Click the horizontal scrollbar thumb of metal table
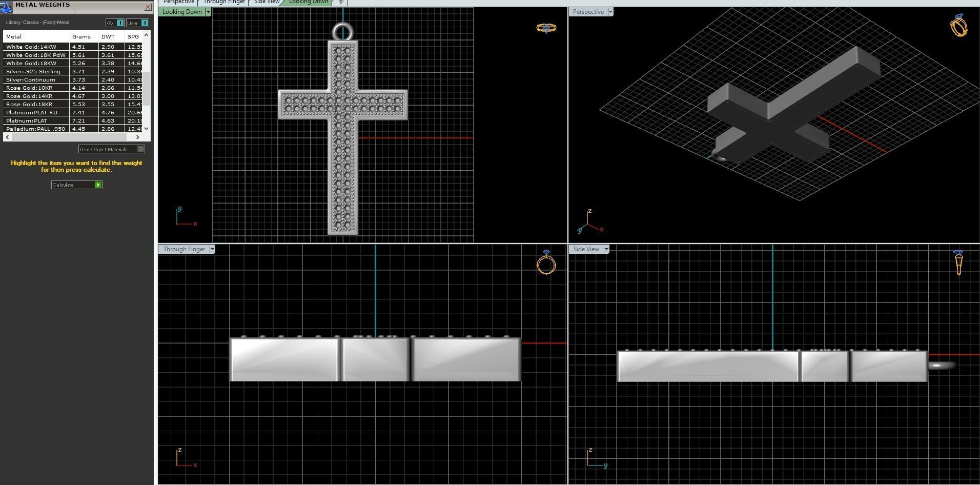This screenshot has height=485, width=980. 68,137
